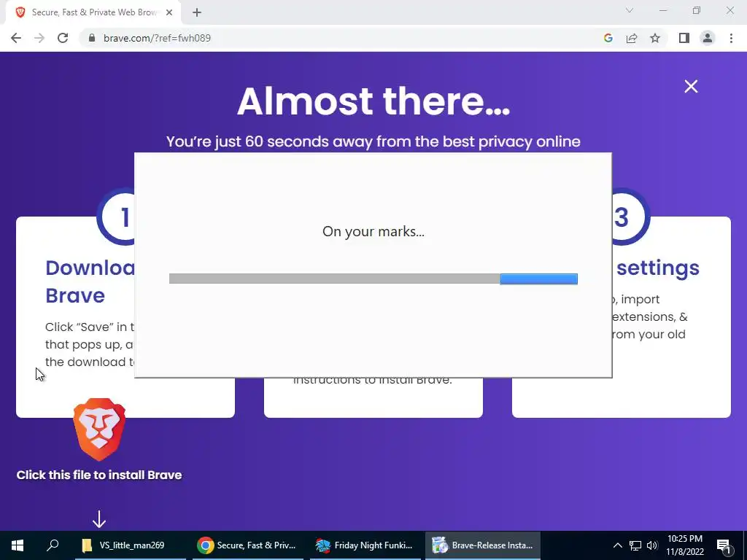Viewport: 747px width, 560px height.
Task: Open the clock showing 10:25 PM
Action: coord(685,545)
